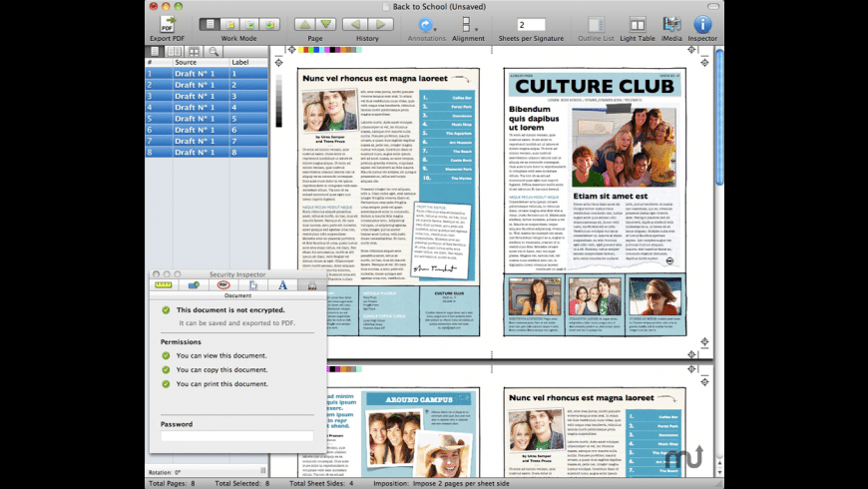
Task: Open the iMedia browser
Action: click(x=671, y=24)
